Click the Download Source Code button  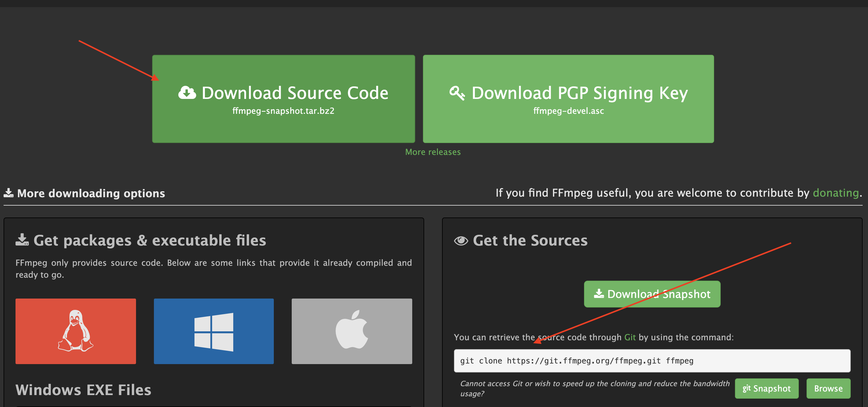click(x=283, y=99)
